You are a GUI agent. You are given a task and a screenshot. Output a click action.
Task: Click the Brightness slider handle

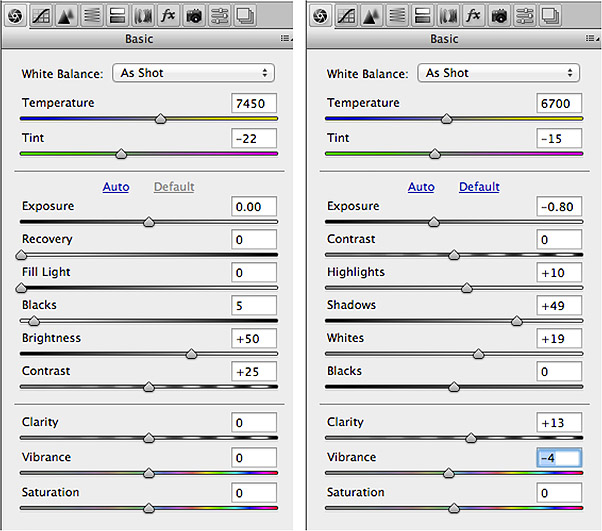pos(192,354)
